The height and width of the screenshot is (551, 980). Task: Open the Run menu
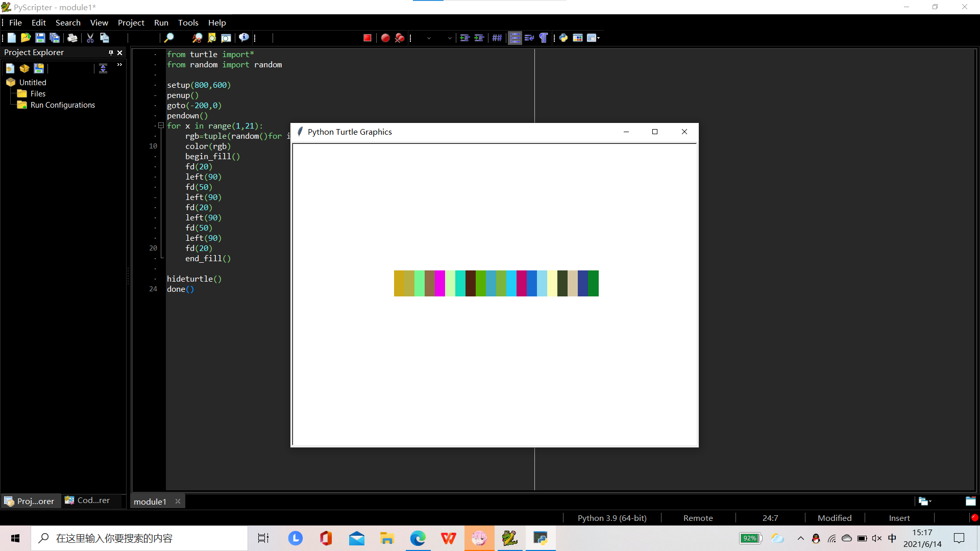(161, 22)
